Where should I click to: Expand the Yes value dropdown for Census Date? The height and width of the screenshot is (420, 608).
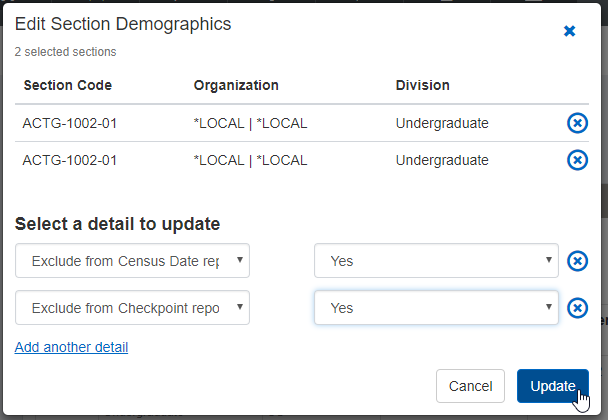point(436,261)
